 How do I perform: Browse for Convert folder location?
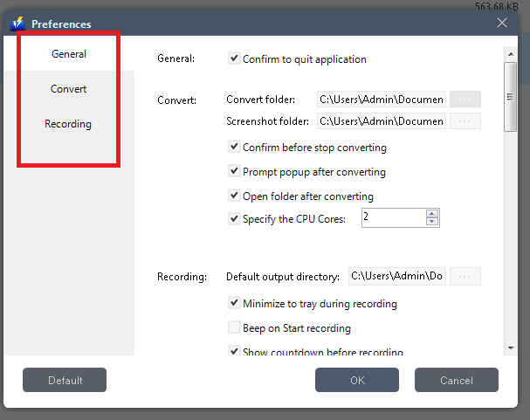click(x=465, y=100)
